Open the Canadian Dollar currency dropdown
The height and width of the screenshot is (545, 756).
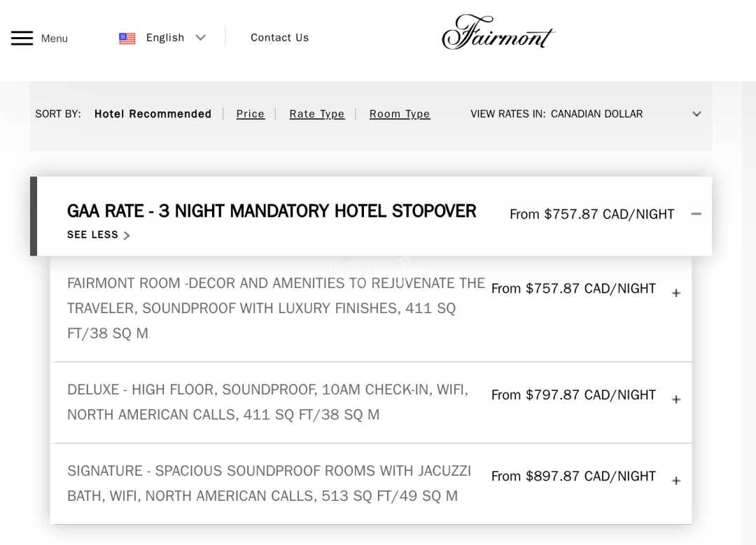(x=584, y=114)
